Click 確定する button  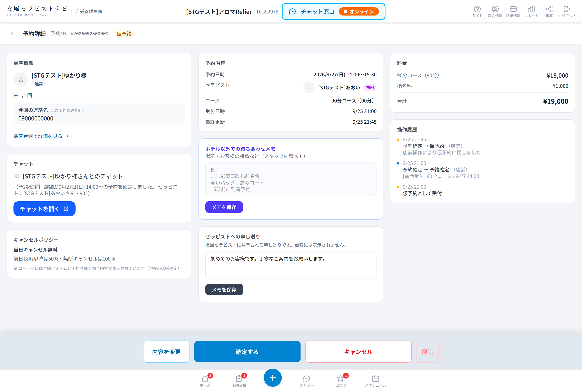tap(250, 355)
